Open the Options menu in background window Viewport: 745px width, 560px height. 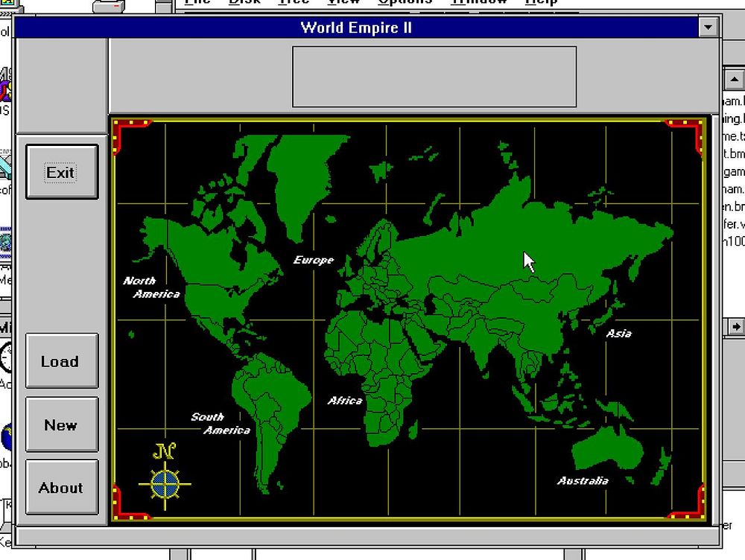point(405,2)
